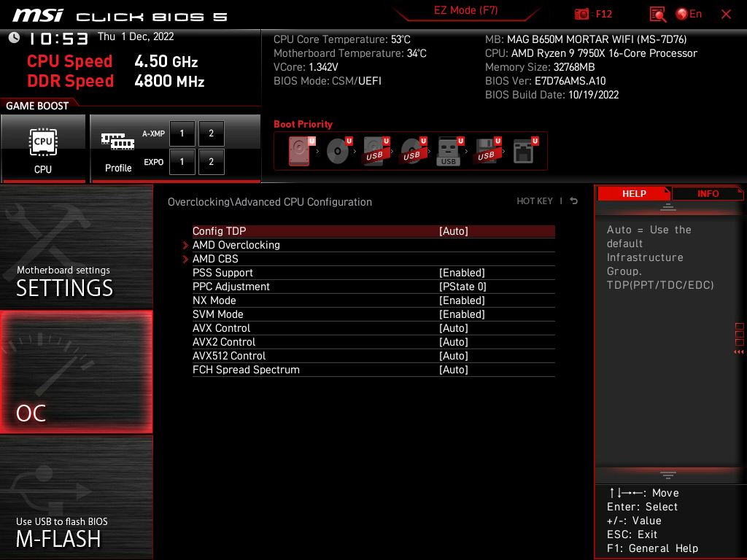This screenshot has width=747, height=560.
Task: Open the OC overclocking section
Action: (76, 372)
